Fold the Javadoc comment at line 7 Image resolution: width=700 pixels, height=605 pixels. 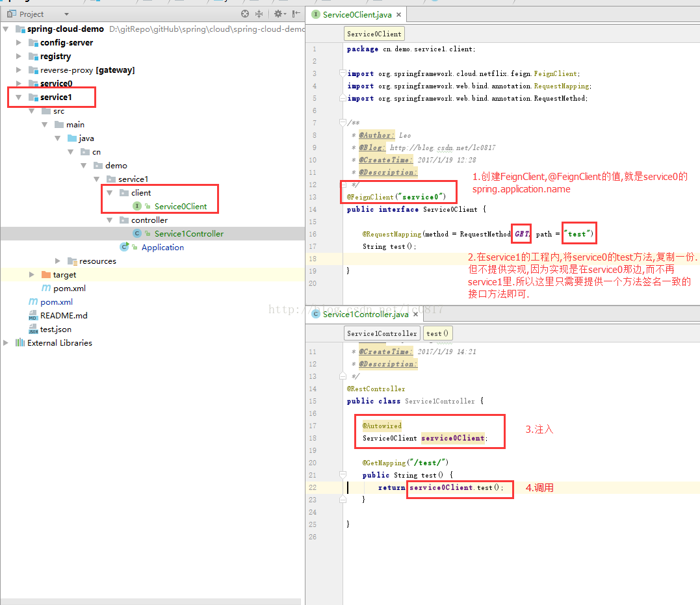coord(343,122)
